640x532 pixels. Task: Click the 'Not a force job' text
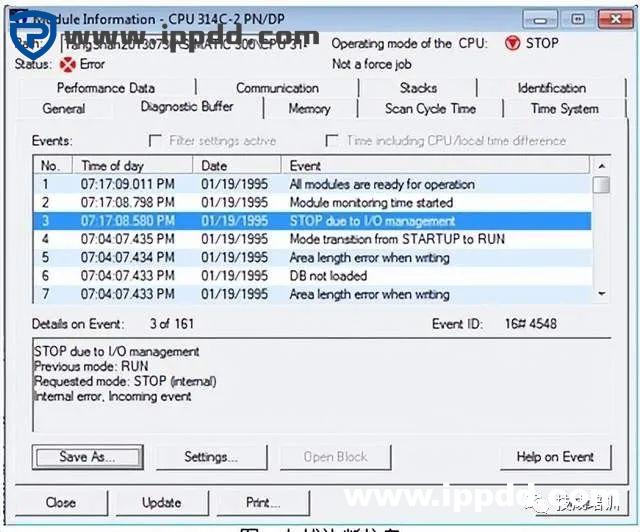tap(372, 64)
